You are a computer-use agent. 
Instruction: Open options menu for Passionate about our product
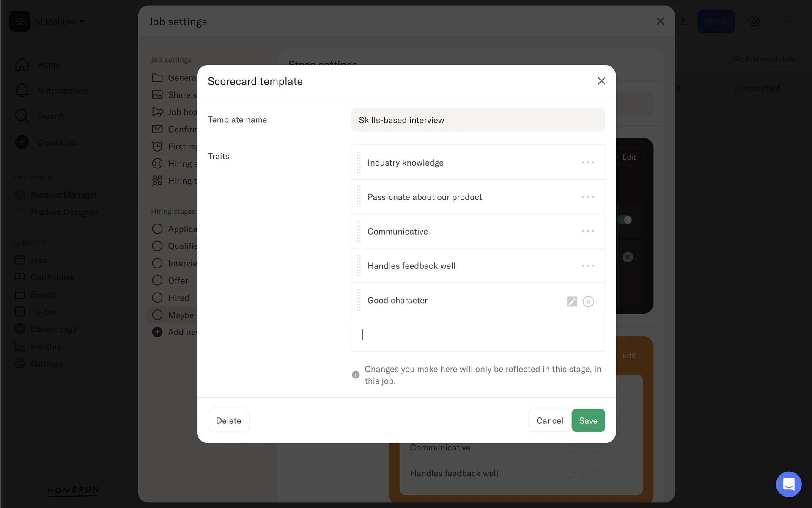click(587, 197)
